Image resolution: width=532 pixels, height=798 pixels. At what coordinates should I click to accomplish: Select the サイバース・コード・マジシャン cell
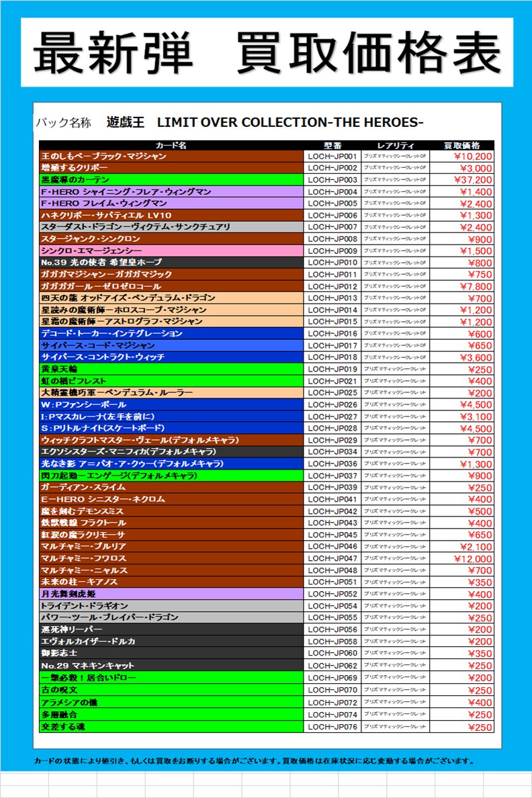coord(171,345)
